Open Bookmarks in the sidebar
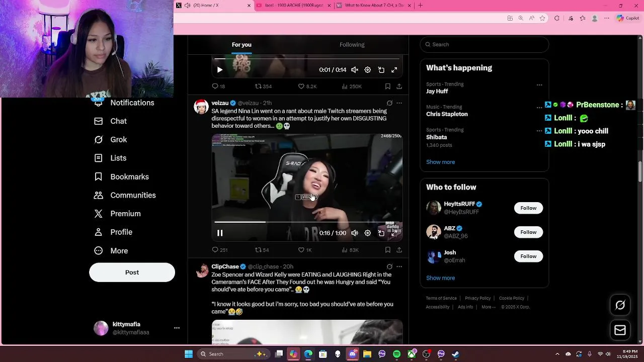 tap(122, 177)
